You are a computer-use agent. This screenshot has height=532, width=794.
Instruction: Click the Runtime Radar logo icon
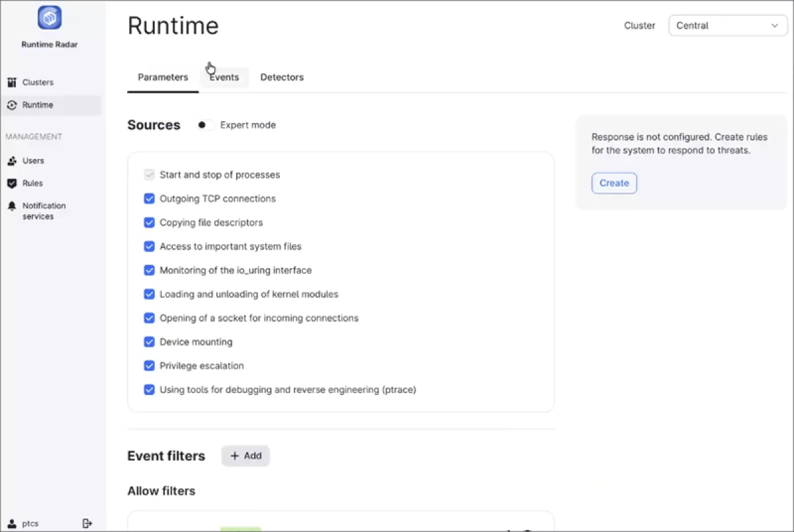coord(50,18)
